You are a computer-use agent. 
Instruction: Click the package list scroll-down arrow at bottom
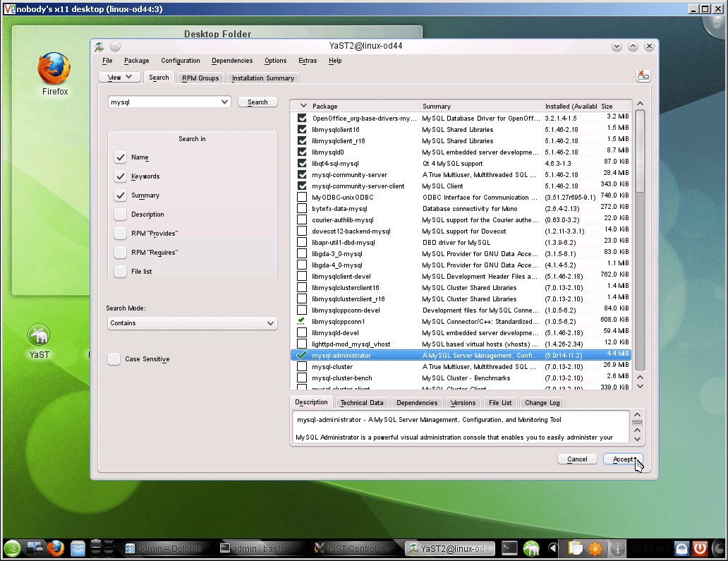[640, 387]
